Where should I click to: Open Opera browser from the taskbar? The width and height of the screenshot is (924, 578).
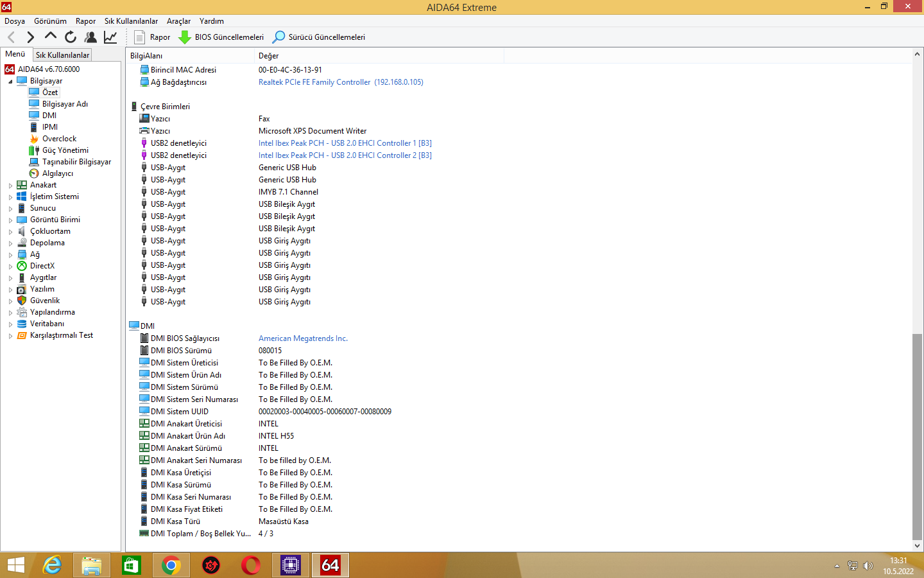[251, 565]
